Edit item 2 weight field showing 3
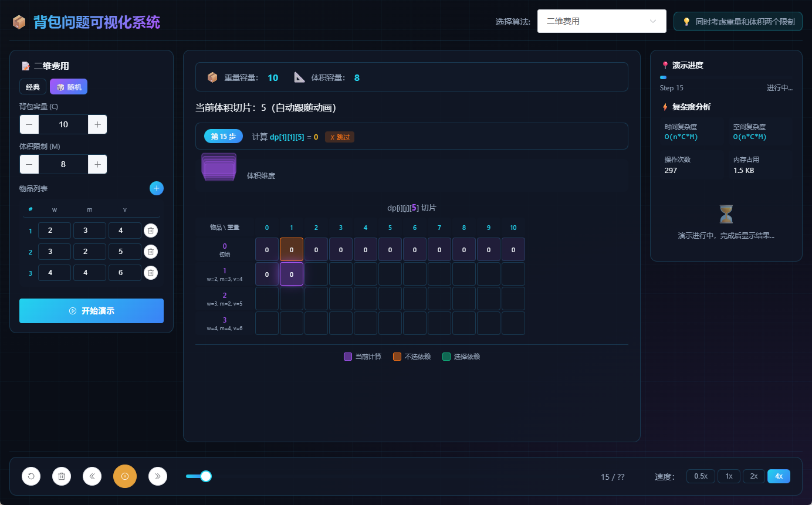Image resolution: width=812 pixels, height=505 pixels. tap(55, 252)
